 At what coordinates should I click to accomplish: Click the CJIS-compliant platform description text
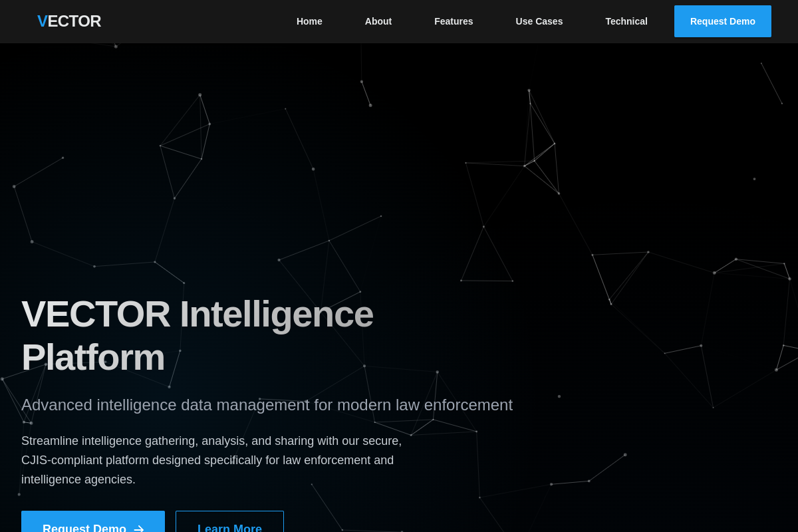pos(211,460)
